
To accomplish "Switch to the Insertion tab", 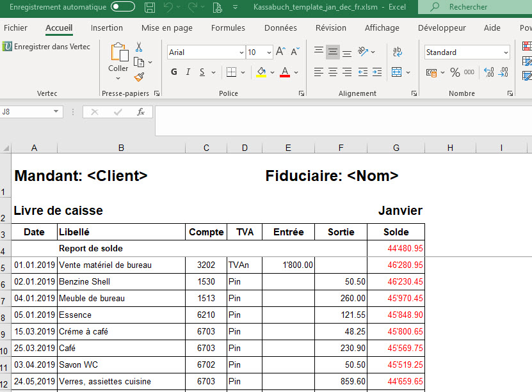I will (107, 28).
